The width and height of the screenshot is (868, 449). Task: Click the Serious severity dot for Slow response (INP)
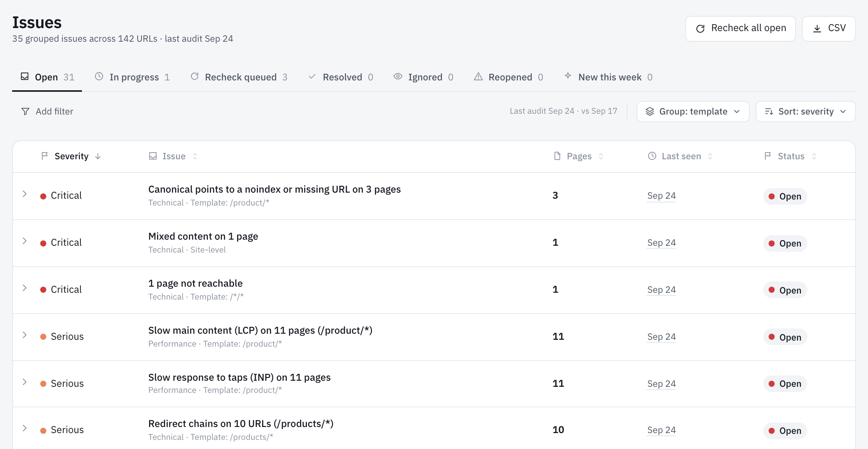click(x=43, y=384)
